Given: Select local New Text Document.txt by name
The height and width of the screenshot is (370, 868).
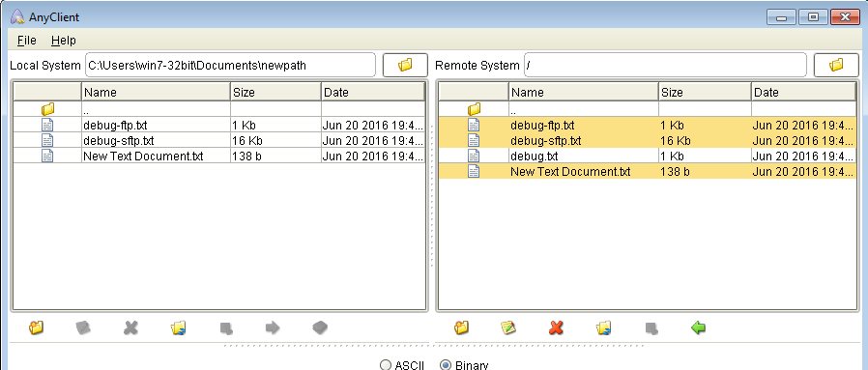Looking at the screenshot, I should click(143, 156).
